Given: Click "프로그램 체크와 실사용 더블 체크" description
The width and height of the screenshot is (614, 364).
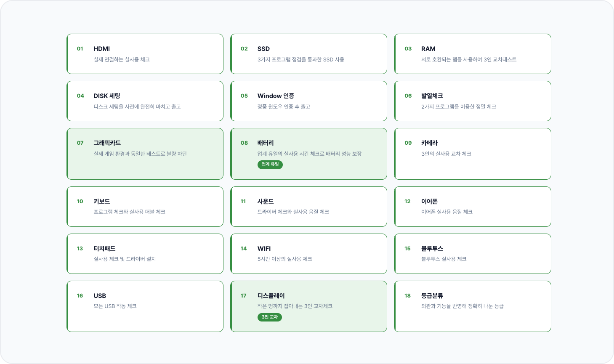Looking at the screenshot, I should tap(129, 212).
